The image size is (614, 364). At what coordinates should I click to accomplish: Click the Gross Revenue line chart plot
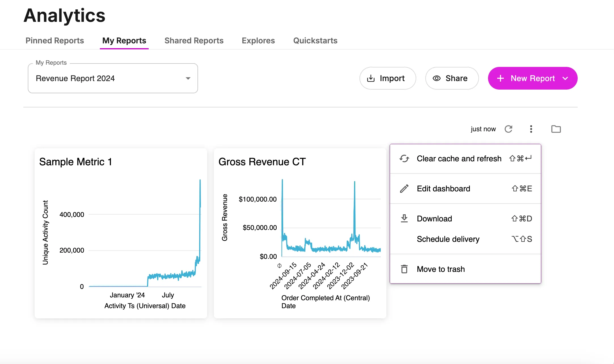tap(331, 218)
